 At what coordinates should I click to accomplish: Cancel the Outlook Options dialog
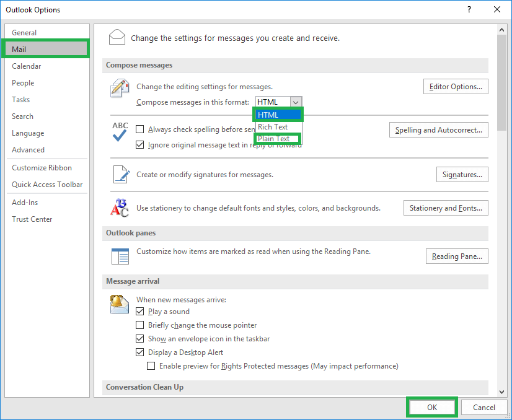click(484, 407)
